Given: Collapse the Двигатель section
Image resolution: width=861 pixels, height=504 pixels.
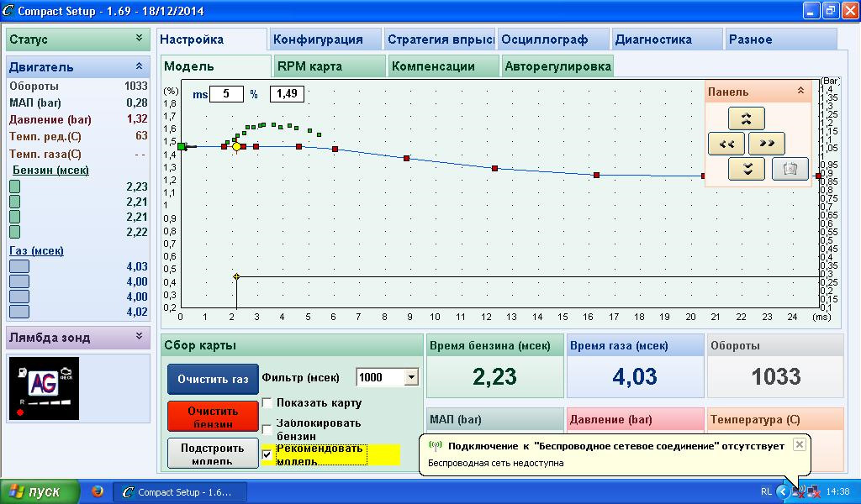Looking at the screenshot, I should tap(139, 66).
